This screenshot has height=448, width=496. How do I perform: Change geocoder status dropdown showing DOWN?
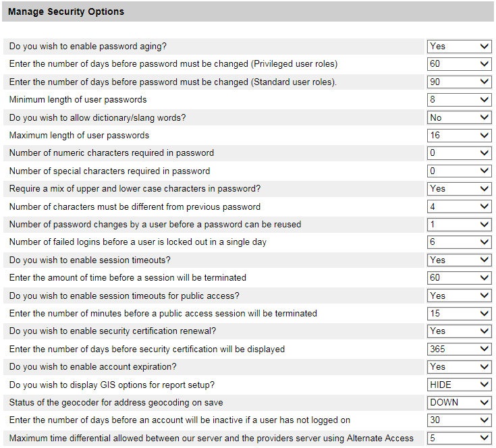click(x=460, y=402)
